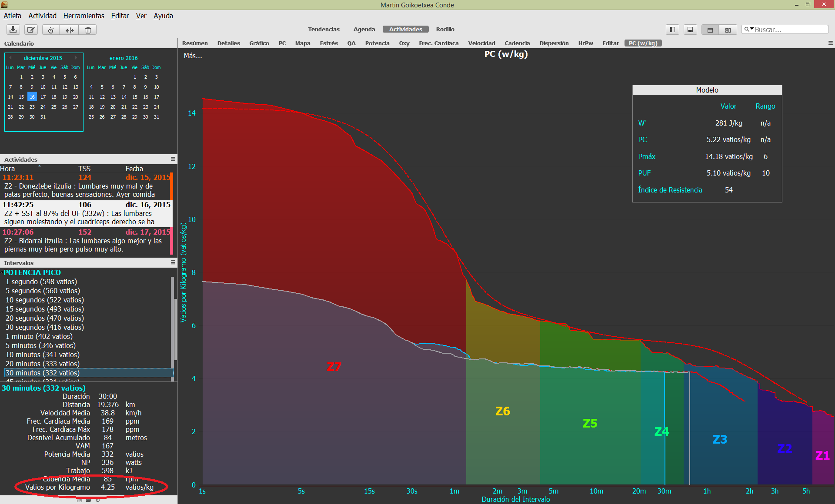Open the chart tabs hamburger menu
Image resolution: width=835 pixels, height=504 pixels.
(x=830, y=43)
